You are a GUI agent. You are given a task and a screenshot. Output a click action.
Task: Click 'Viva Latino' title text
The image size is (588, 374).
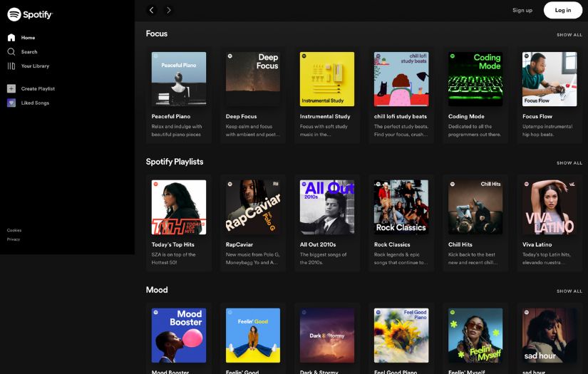(537, 245)
